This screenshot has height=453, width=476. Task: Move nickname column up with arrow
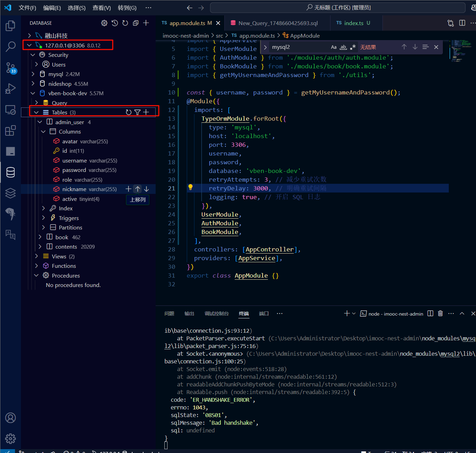pos(138,189)
